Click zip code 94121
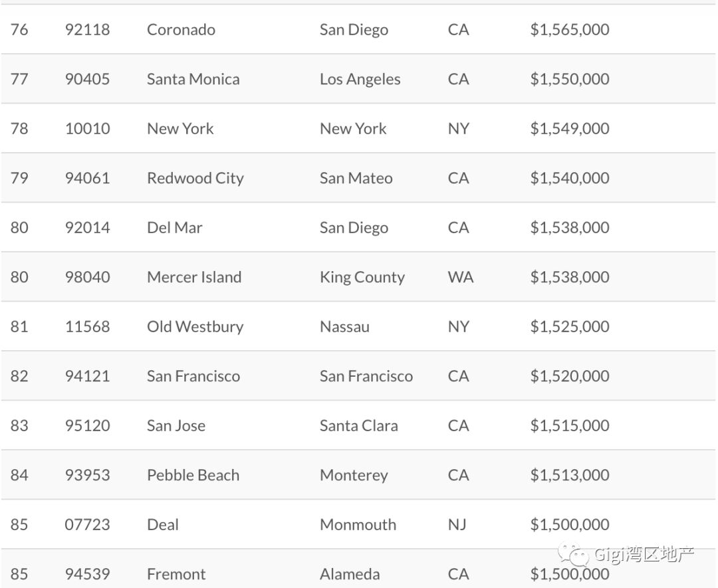 click(88, 376)
